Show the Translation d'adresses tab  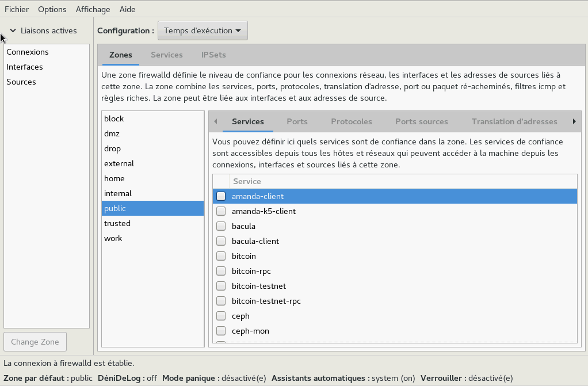tap(514, 121)
